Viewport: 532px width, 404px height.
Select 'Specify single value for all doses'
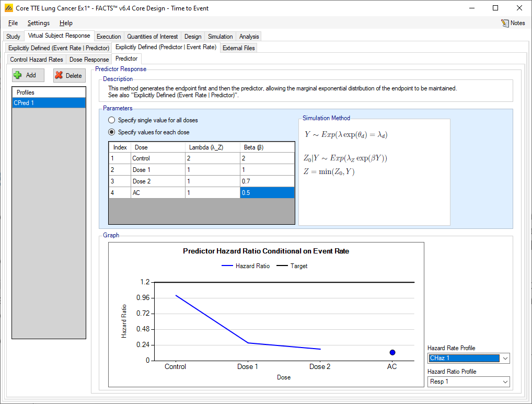click(111, 120)
